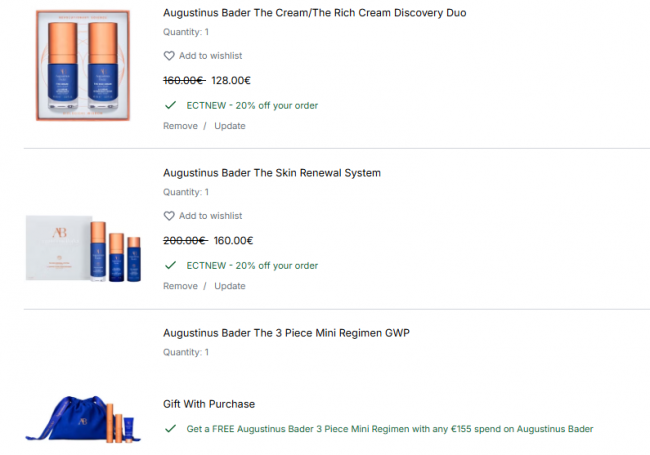Image resolution: width=650 pixels, height=455 pixels.
Task: Open 3 Piece Mini Regimen product image
Action: (83, 419)
